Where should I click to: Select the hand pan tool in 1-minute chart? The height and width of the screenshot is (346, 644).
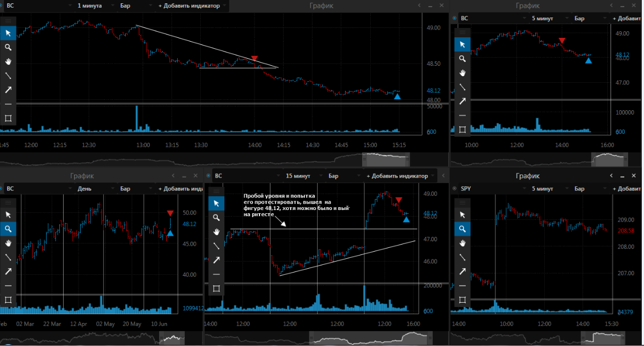(8, 61)
